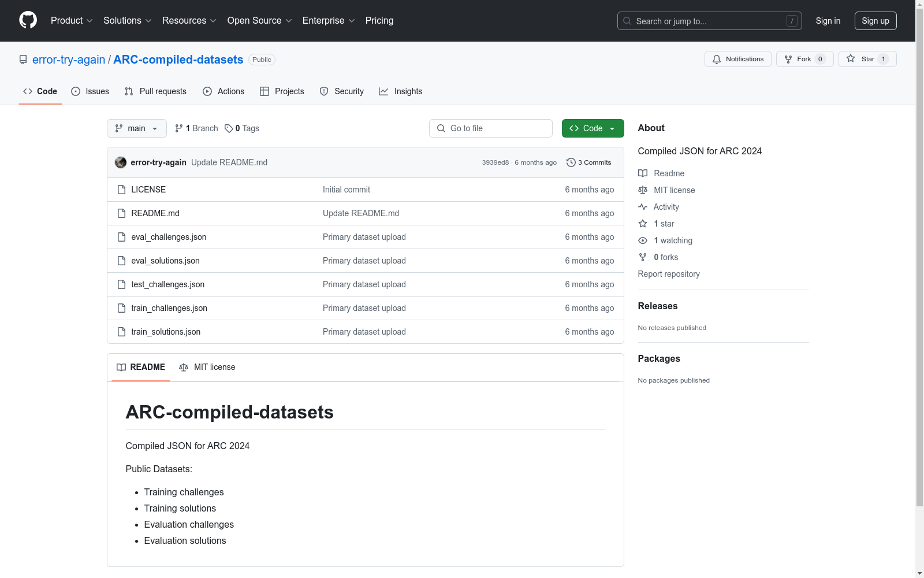Click the scale icon beside MIT license in About
The width and height of the screenshot is (924, 578).
(x=643, y=190)
